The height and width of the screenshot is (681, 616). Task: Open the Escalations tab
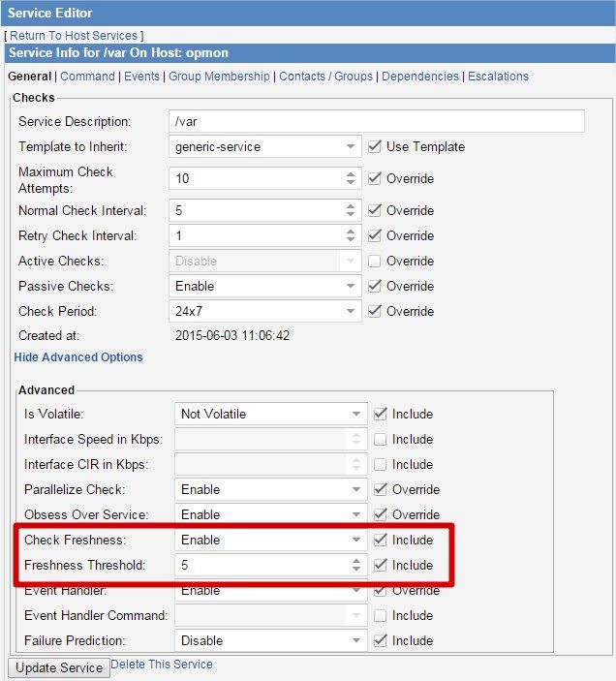click(498, 76)
